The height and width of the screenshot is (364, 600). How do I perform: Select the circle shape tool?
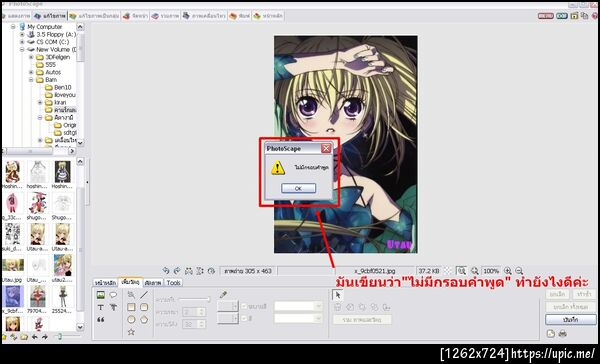pos(131,320)
